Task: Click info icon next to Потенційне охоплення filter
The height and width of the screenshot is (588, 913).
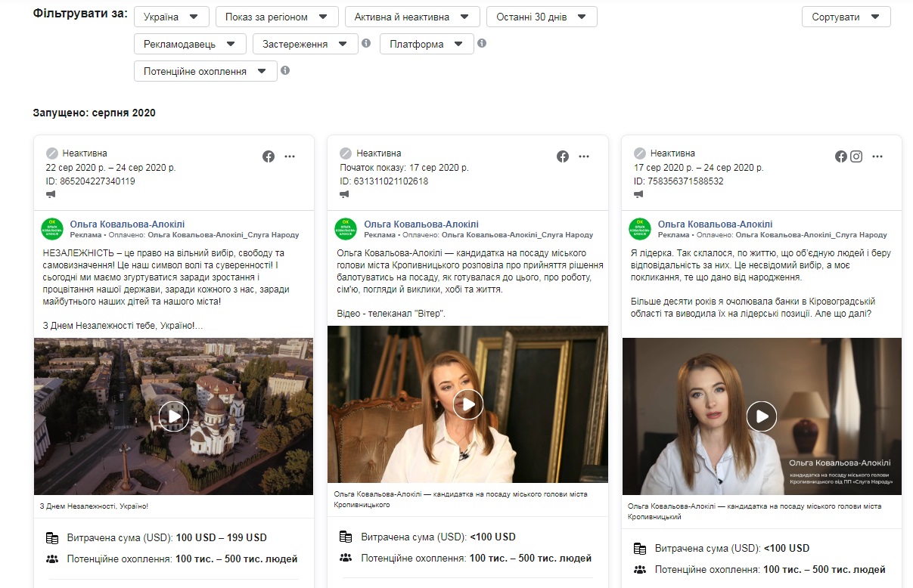Action: click(x=285, y=71)
